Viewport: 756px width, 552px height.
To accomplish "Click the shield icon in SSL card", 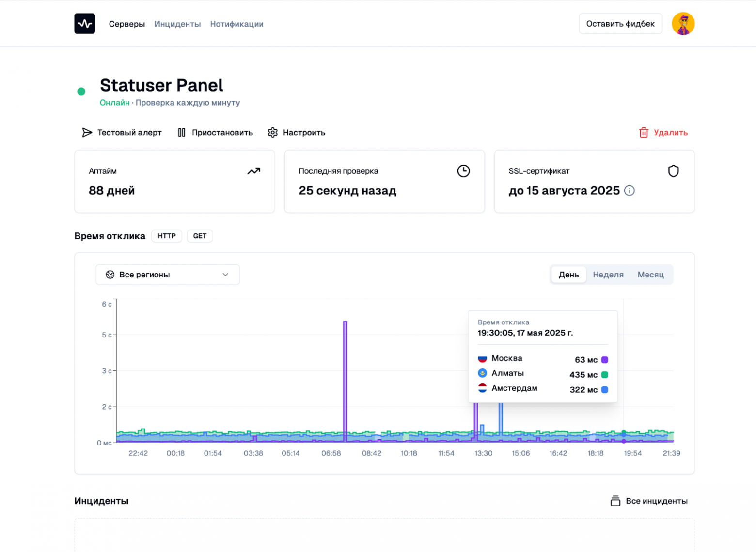I will tap(673, 171).
